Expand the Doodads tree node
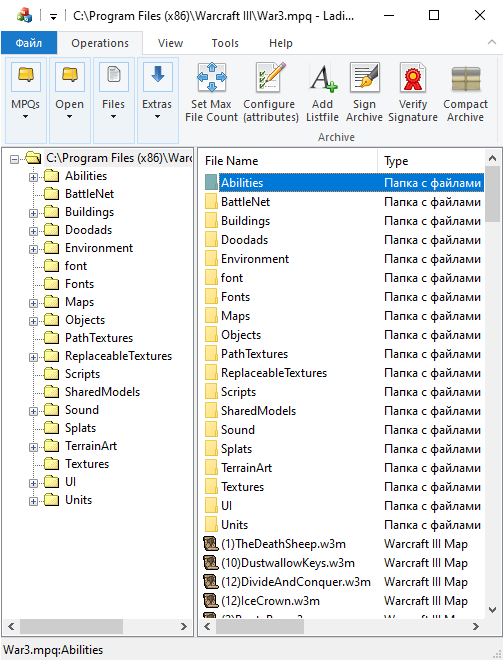The height and width of the screenshot is (661, 504). click(x=33, y=231)
